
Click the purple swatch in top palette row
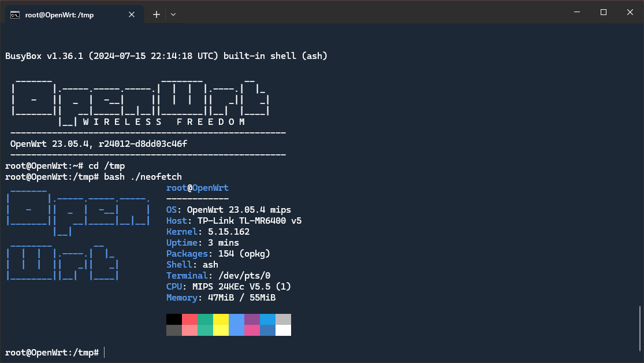[252, 320]
